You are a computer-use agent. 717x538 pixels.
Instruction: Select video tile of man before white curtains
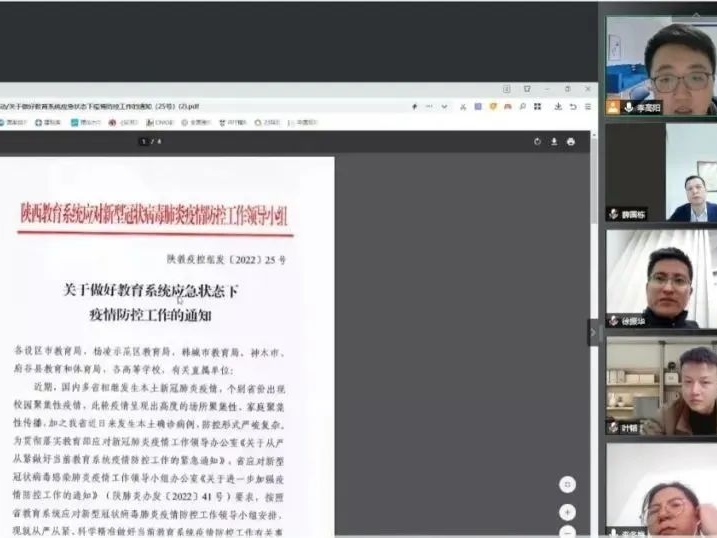(x=661, y=279)
